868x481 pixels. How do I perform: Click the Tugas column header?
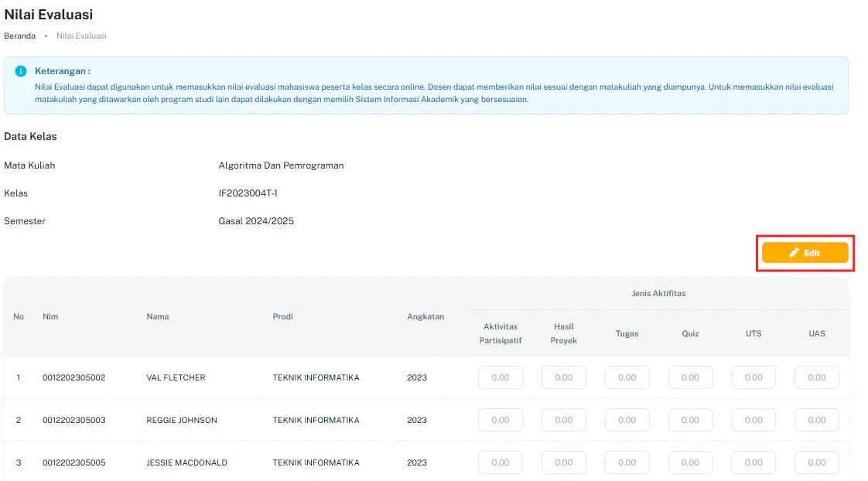tap(627, 333)
